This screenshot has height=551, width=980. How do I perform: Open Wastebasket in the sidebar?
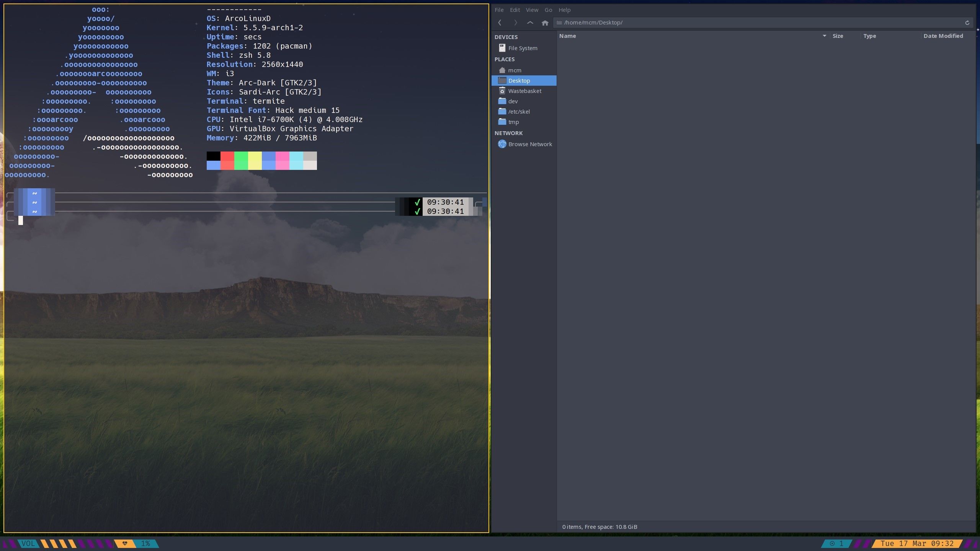524,91
